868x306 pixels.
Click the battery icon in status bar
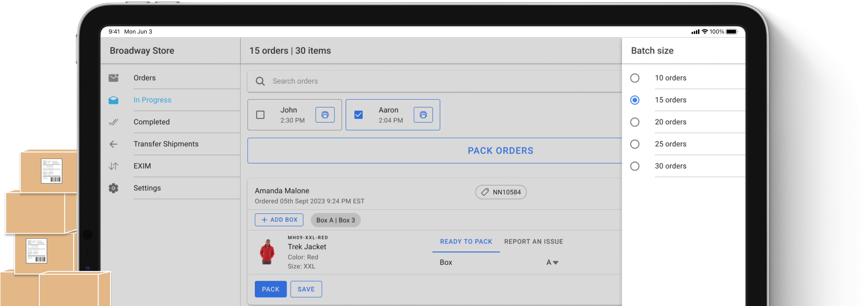[732, 32]
